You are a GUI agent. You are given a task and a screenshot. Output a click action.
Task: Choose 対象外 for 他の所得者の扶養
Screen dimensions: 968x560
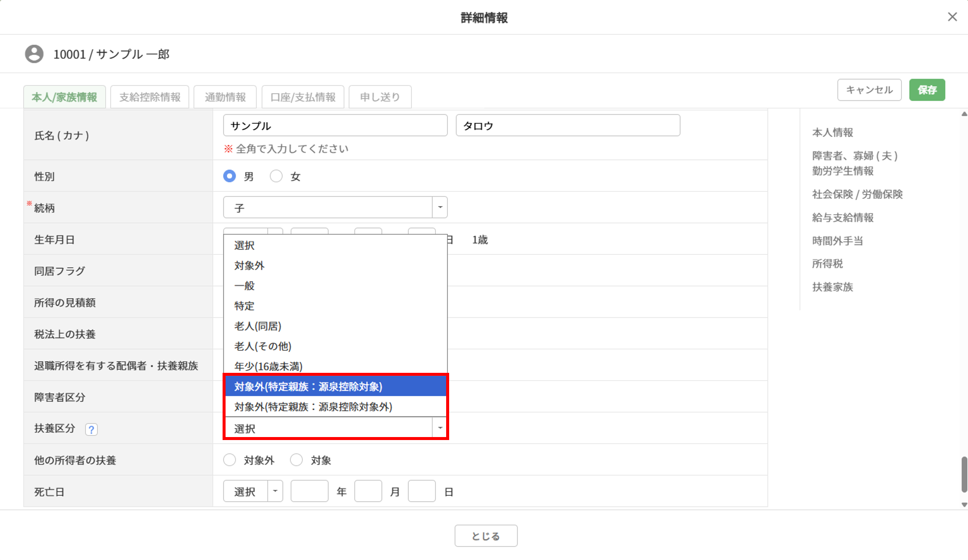pos(230,460)
